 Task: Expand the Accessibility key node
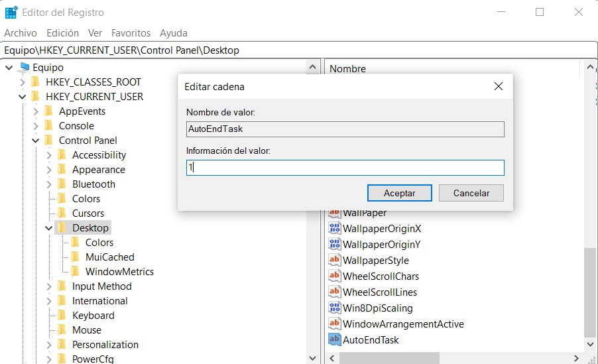[x=49, y=155]
